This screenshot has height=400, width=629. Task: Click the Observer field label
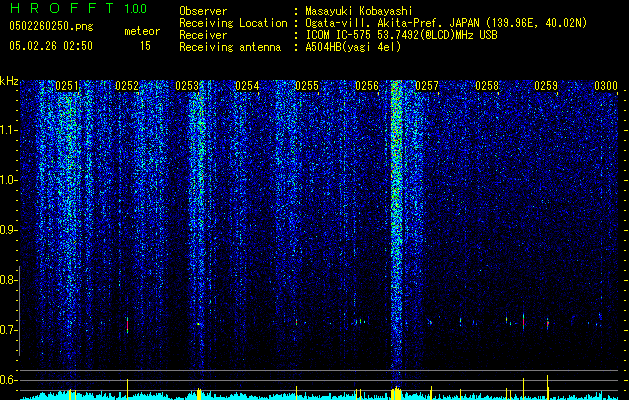point(203,11)
